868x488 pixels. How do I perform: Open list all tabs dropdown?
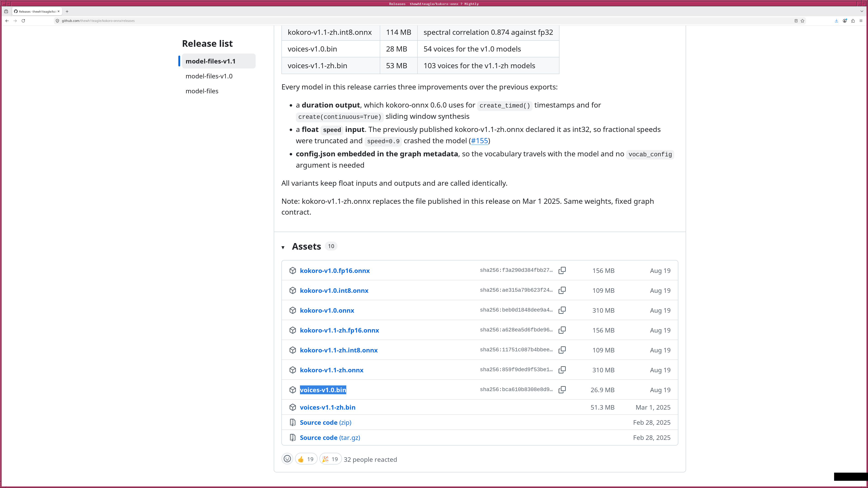tap(862, 12)
